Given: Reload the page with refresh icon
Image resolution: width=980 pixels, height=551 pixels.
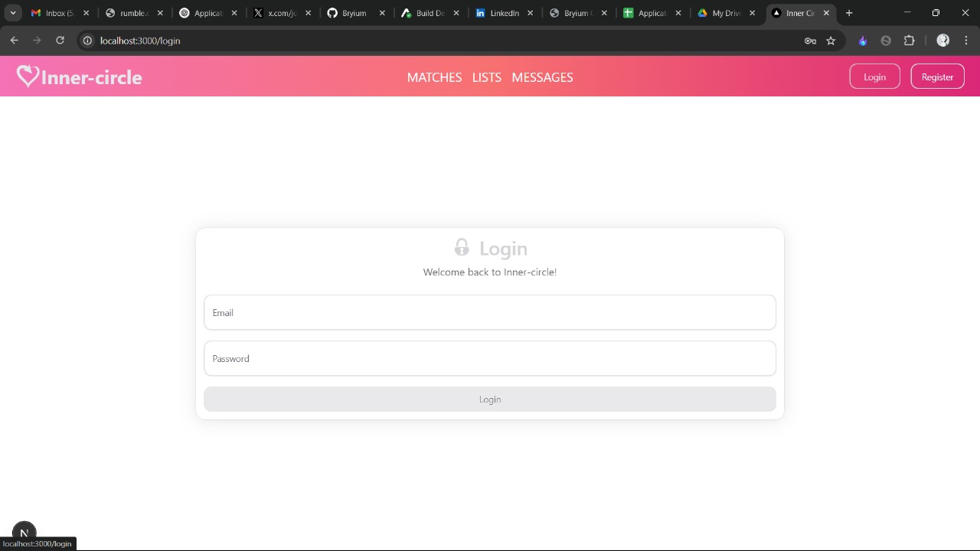Looking at the screenshot, I should (x=60, y=41).
